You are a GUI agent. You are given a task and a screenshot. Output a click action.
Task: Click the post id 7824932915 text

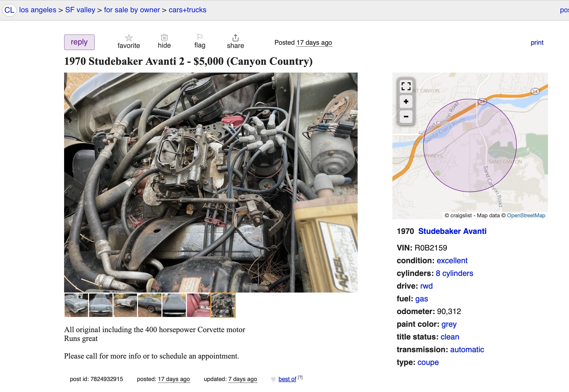coord(96,379)
